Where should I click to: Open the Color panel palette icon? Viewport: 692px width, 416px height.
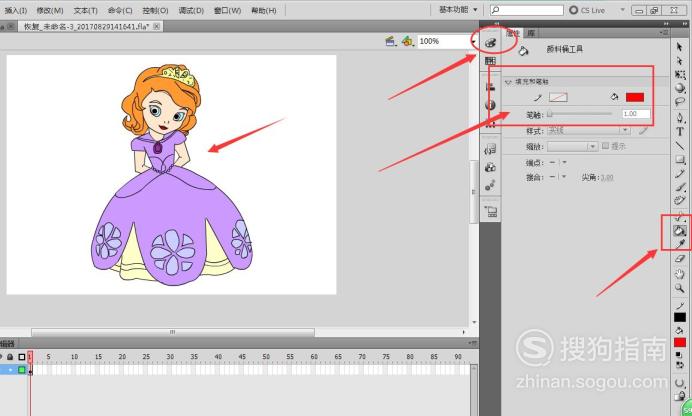click(x=491, y=43)
